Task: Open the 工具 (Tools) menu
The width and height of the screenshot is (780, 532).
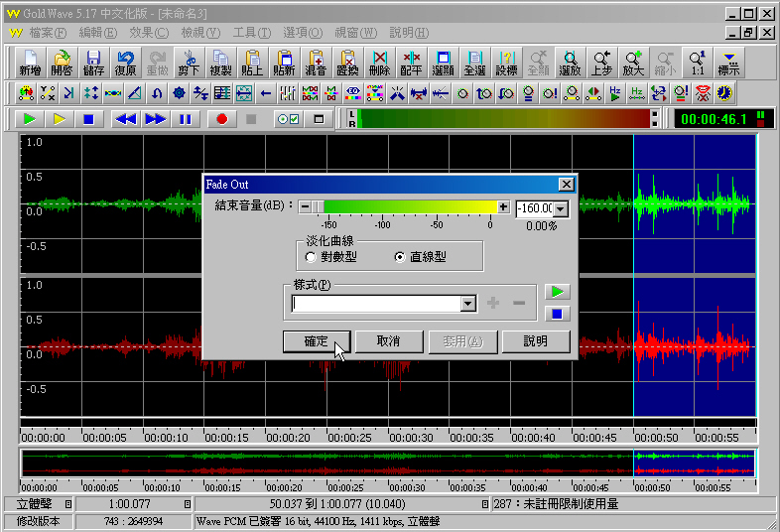Action: pyautogui.click(x=251, y=33)
